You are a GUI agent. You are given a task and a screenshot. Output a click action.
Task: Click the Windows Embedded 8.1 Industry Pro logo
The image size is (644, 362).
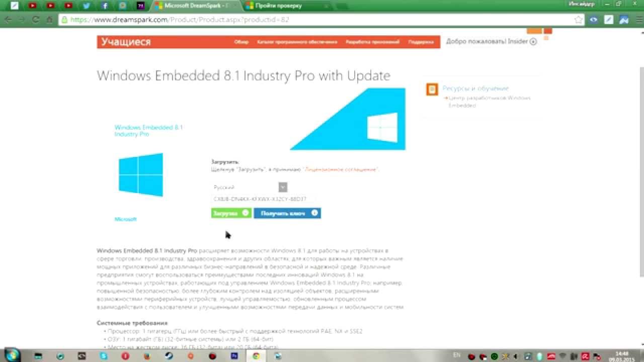coord(141,174)
